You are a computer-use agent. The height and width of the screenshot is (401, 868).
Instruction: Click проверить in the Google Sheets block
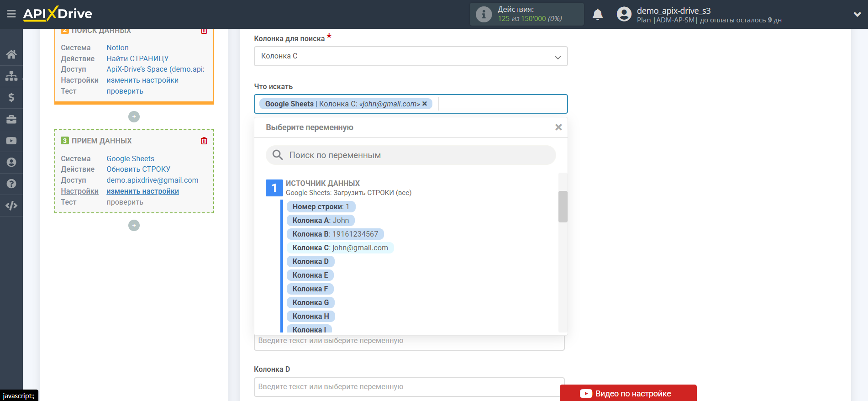click(125, 202)
